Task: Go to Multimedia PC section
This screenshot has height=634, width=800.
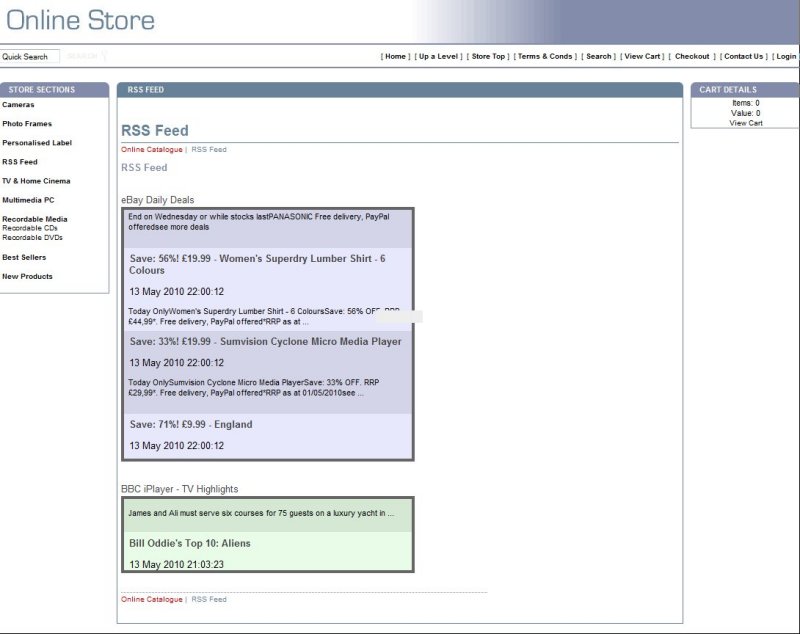Action: click(28, 200)
